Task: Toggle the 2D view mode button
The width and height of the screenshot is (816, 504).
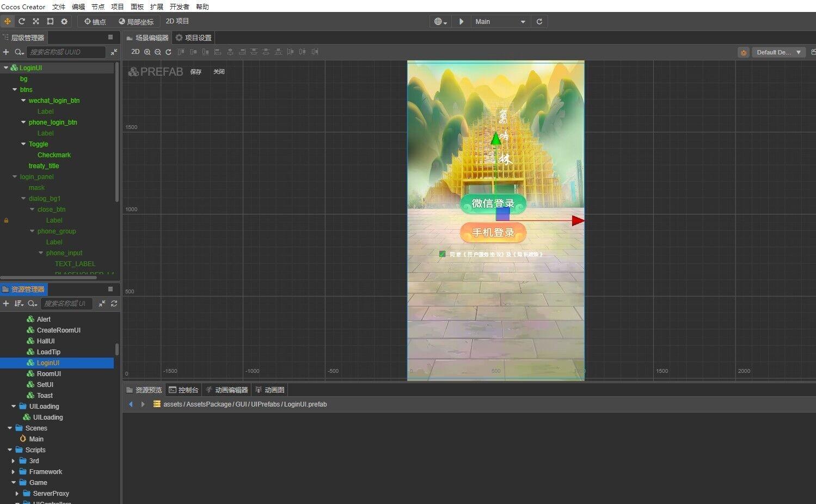Action: click(136, 52)
